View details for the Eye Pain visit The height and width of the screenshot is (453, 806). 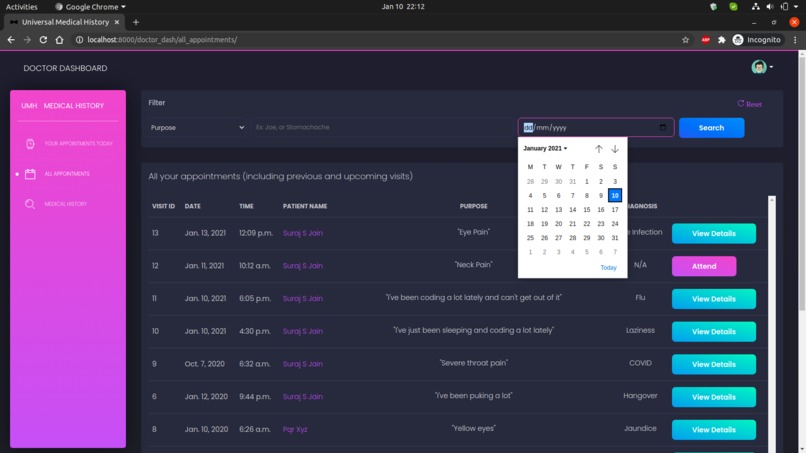pyautogui.click(x=713, y=233)
